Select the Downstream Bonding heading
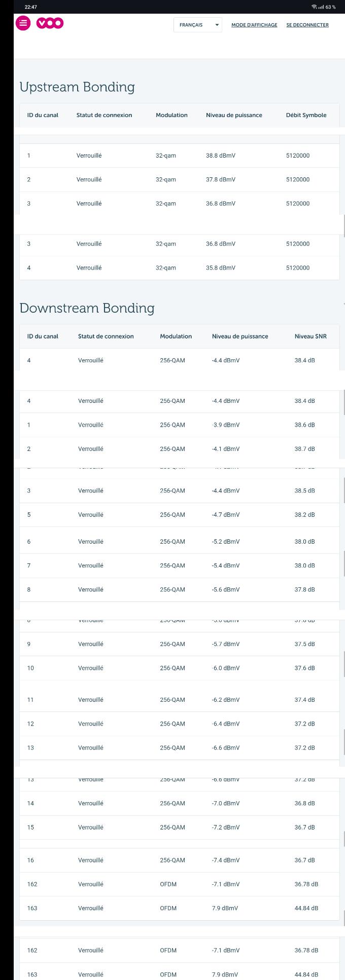The image size is (345, 980). pyautogui.click(x=87, y=308)
